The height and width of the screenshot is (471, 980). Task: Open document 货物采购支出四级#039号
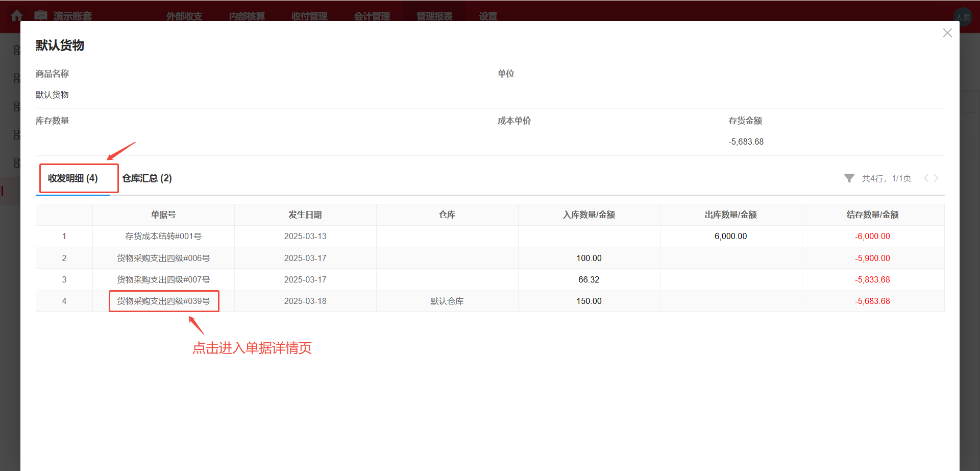pyautogui.click(x=163, y=301)
